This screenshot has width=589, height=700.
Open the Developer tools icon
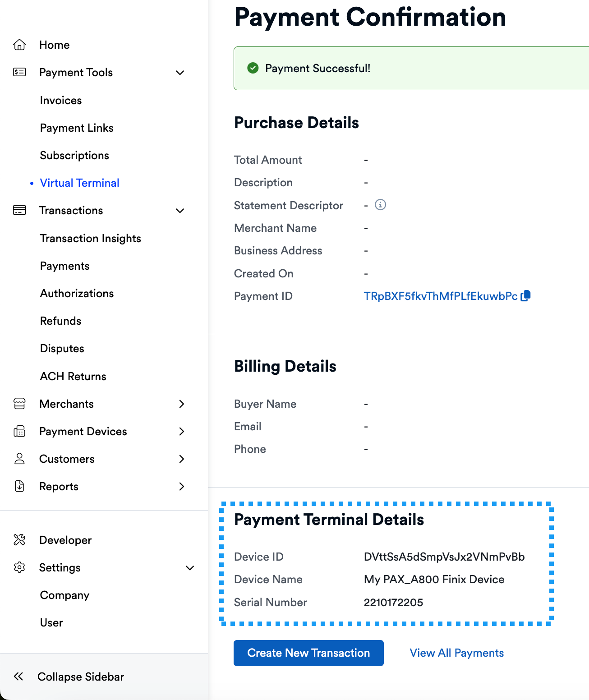click(19, 539)
